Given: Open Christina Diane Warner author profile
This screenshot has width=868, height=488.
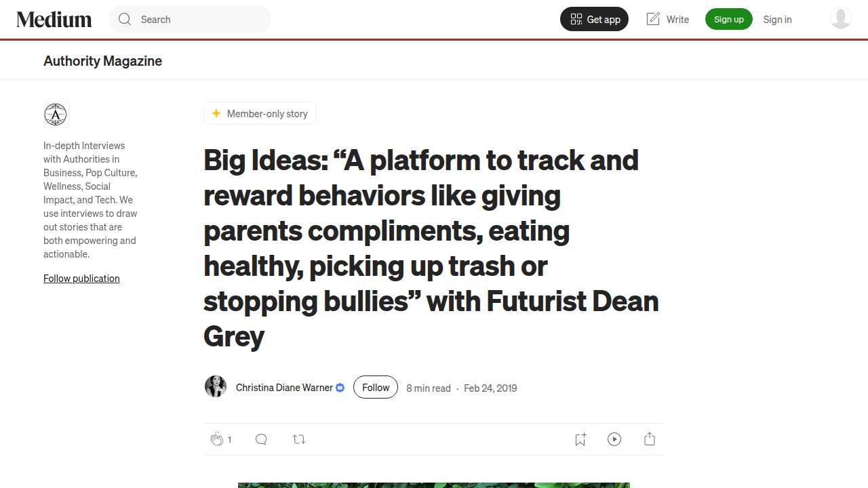Looking at the screenshot, I should [284, 388].
